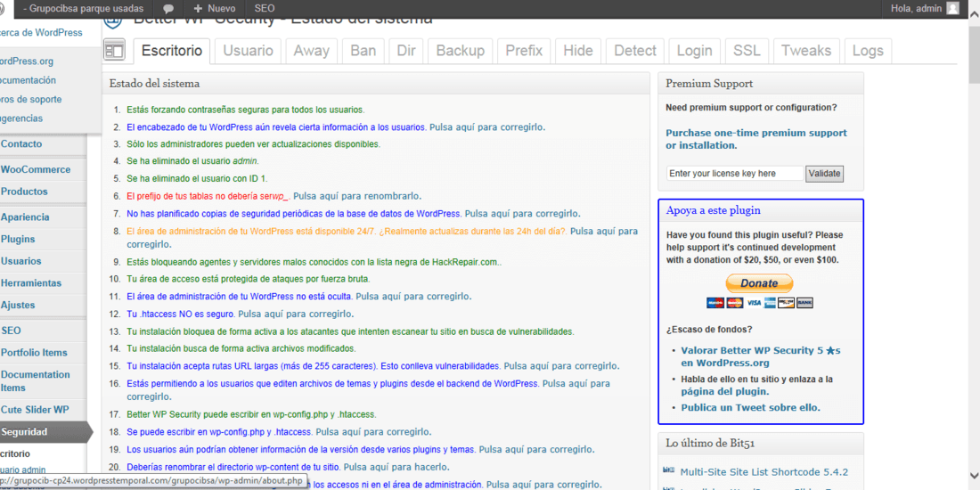Click Pulsa aquí para hacerlo wp-content link
This screenshot has height=490, width=980.
coord(396,467)
